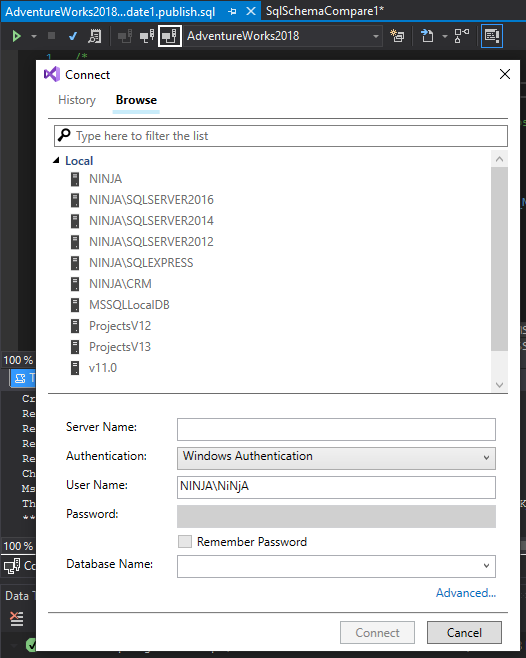Click the results output toolbar icon
This screenshot has height=658, width=526.
pos(427,37)
